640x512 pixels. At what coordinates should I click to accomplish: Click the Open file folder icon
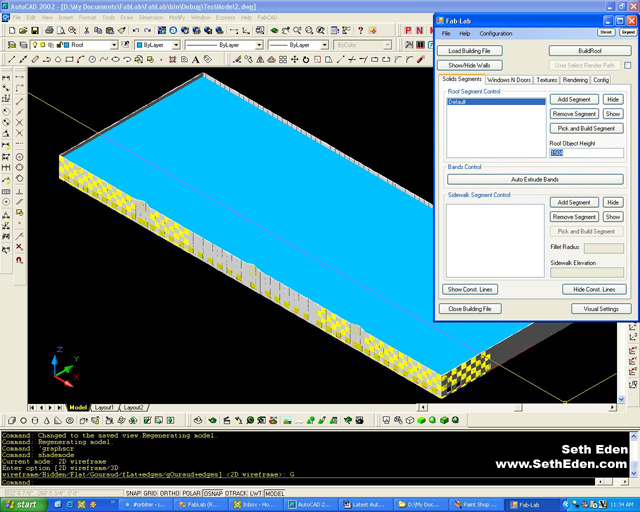coord(22,31)
